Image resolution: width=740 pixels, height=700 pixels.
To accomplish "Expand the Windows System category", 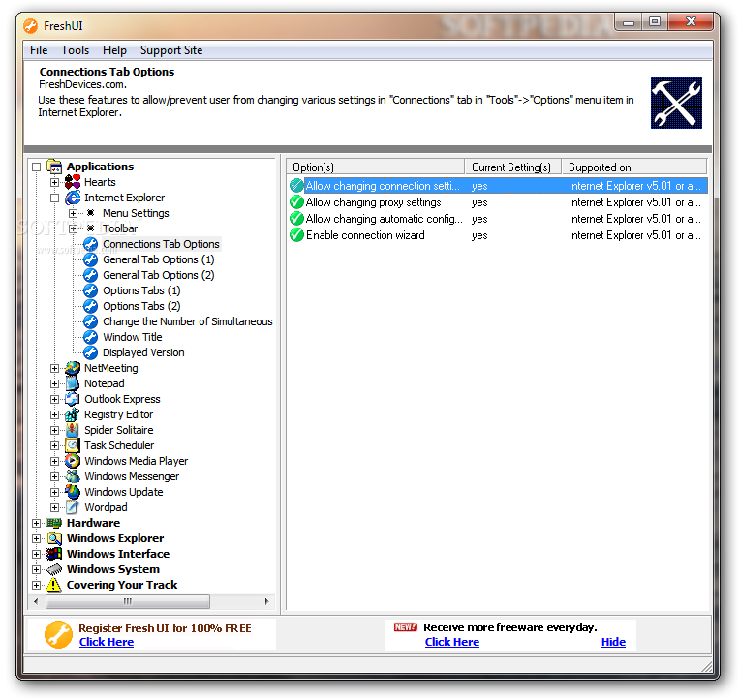I will click(x=37, y=570).
